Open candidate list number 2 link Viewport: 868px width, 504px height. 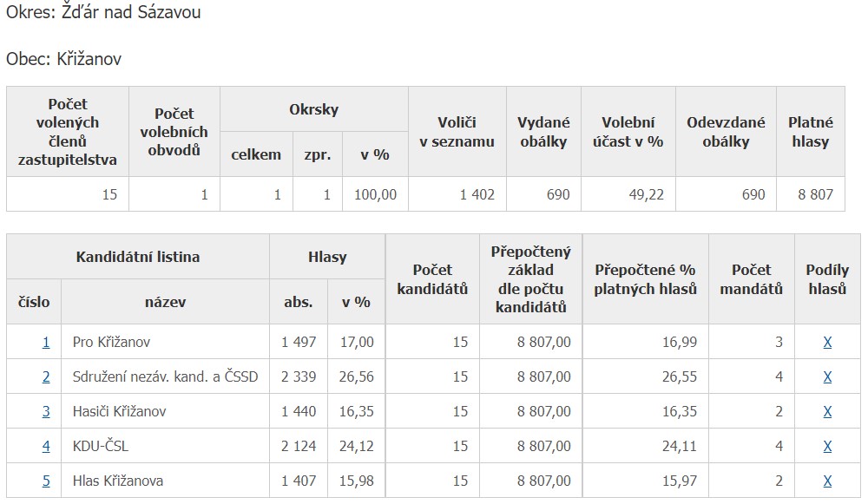46,377
